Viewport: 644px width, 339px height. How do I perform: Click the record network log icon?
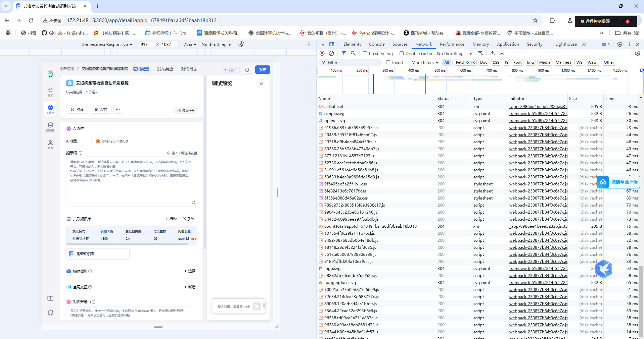point(322,53)
